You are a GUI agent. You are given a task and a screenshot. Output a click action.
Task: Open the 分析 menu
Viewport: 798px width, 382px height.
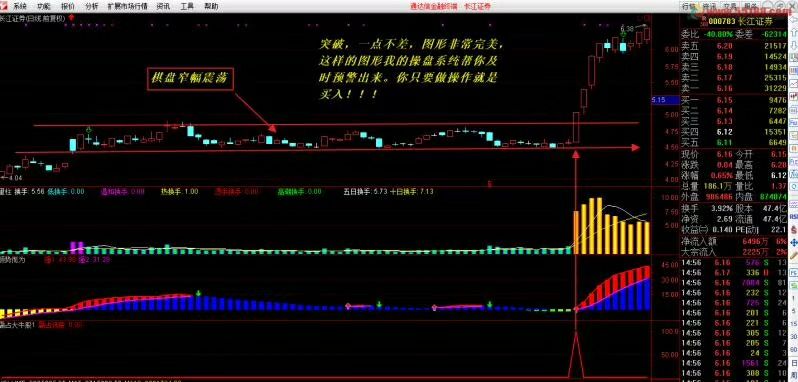pos(92,6)
